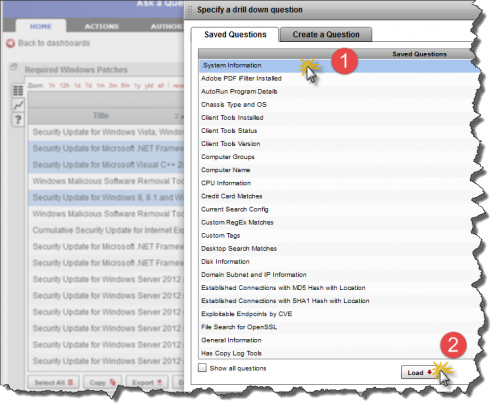
Task: Sort by the Title column header
Action: (x=101, y=116)
